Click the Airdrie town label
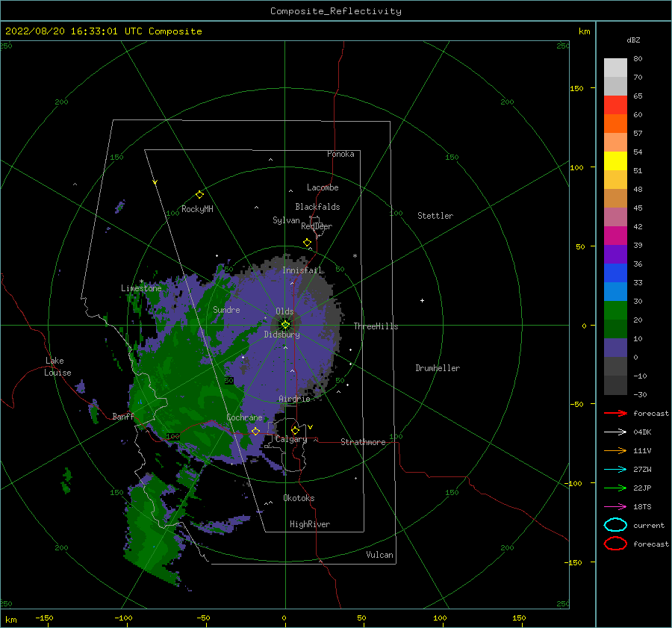 coord(294,399)
